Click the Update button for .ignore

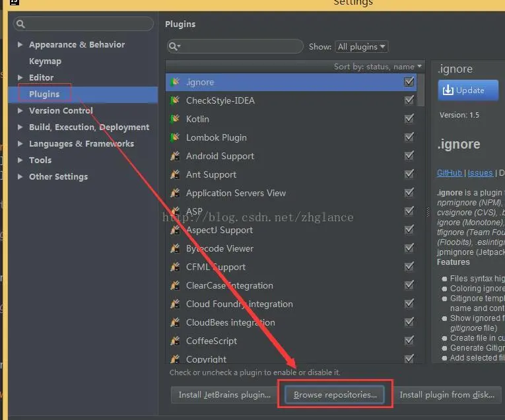(x=468, y=90)
